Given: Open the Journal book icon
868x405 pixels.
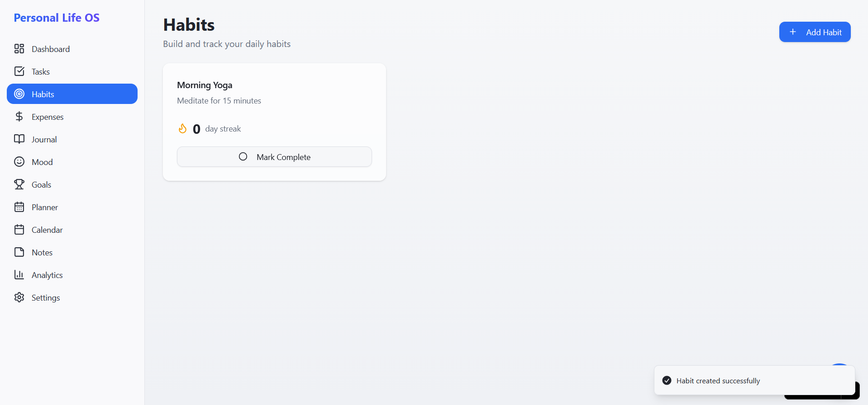Looking at the screenshot, I should tap(19, 139).
